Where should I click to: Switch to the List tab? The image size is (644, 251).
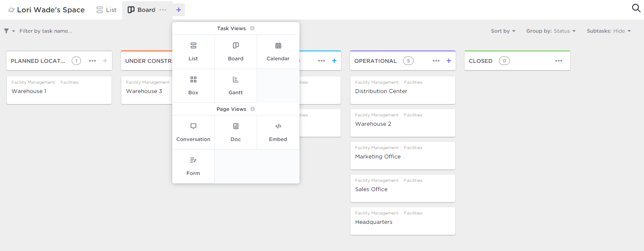pyautogui.click(x=106, y=10)
